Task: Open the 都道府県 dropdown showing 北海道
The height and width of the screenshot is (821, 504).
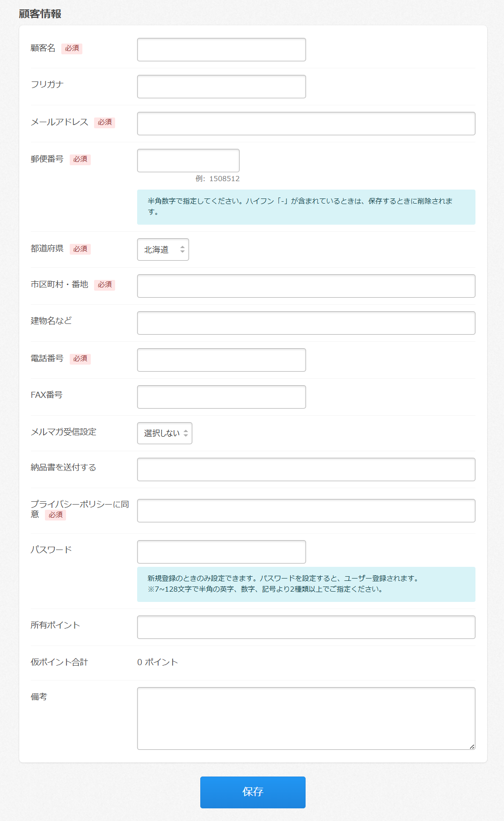Action: click(163, 249)
